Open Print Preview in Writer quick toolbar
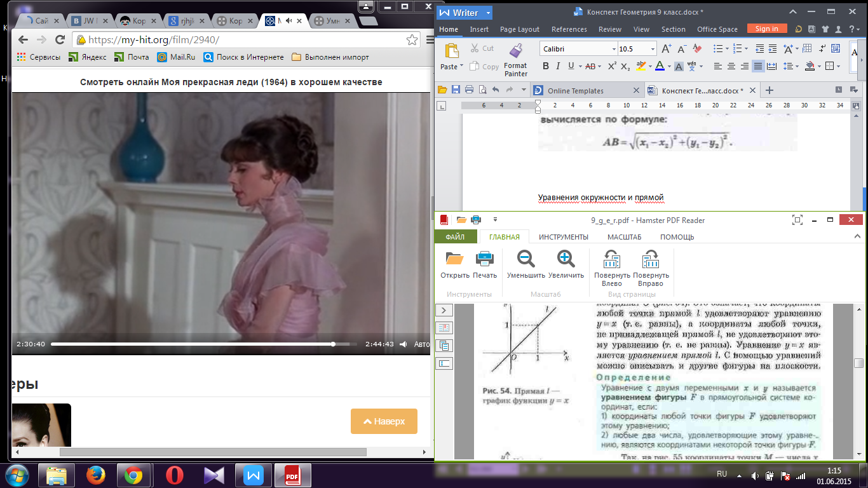Image resolution: width=868 pixels, height=488 pixels. 482,90
